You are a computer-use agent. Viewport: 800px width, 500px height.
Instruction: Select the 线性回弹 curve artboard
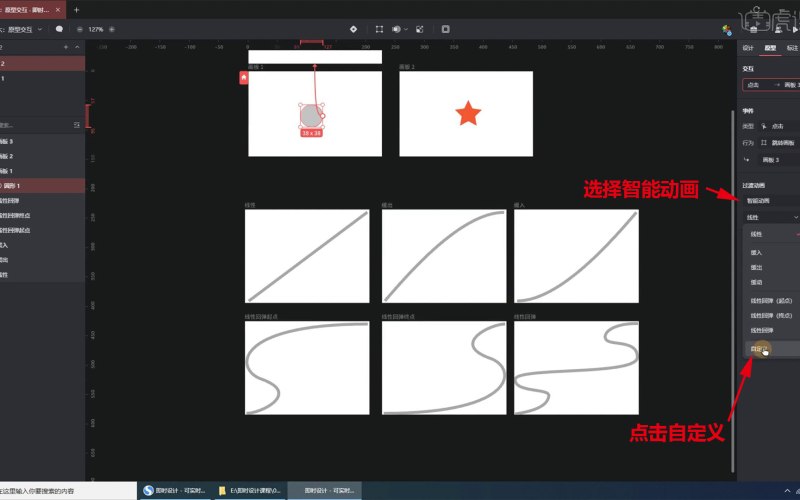(x=576, y=367)
